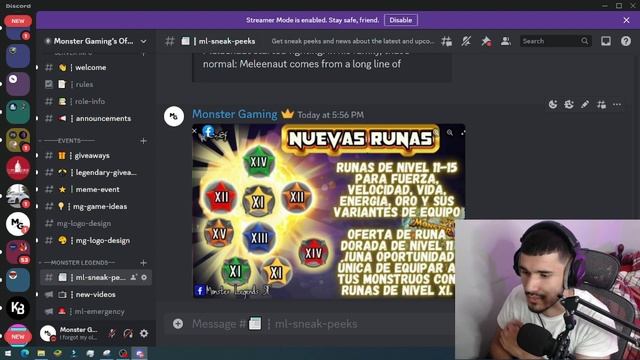The width and height of the screenshot is (640, 360).
Task: Open the server with 53 unread badge
Action: coord(18,252)
